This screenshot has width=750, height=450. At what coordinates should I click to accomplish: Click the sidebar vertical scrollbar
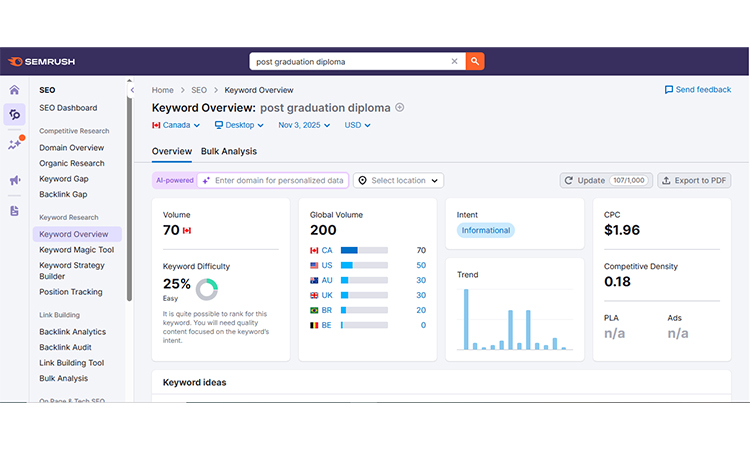129,198
